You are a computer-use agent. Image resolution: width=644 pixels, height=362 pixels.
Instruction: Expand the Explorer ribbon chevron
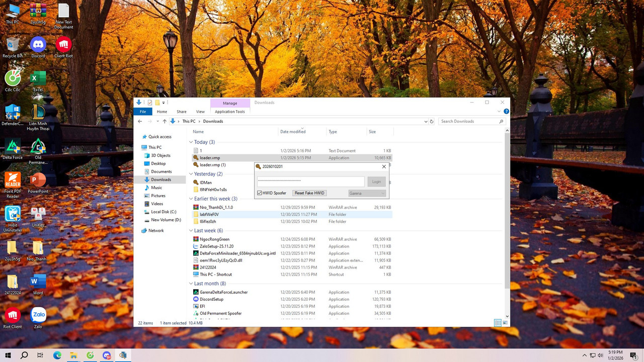pyautogui.click(x=499, y=112)
